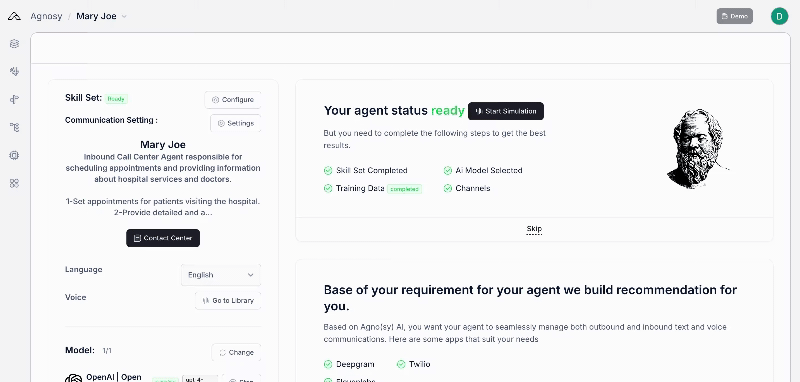Click the Socrates bust illustration
This screenshot has width=800, height=382.
click(x=697, y=148)
